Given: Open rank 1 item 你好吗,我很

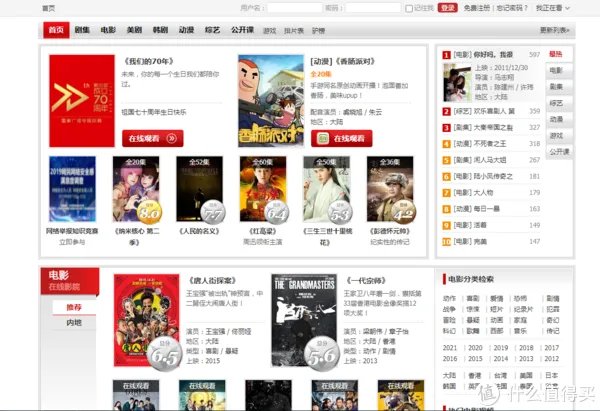Looking at the screenshot, I should click(483, 55).
